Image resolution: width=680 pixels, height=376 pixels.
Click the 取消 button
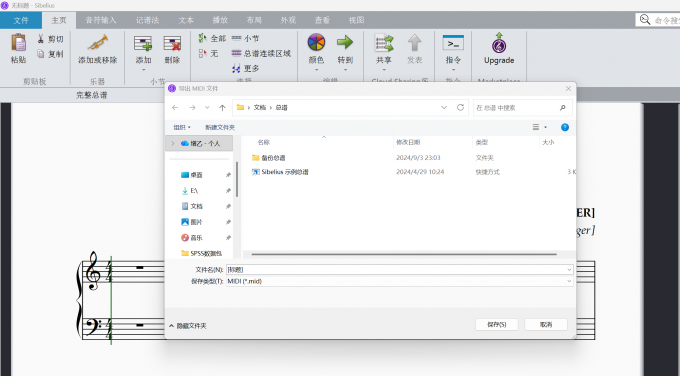[x=546, y=324]
